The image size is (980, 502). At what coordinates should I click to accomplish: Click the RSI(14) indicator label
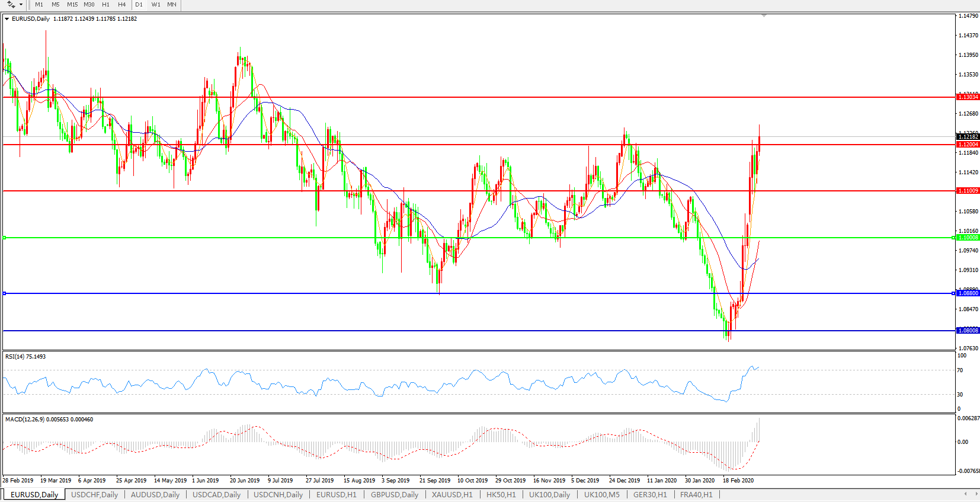click(x=25, y=357)
